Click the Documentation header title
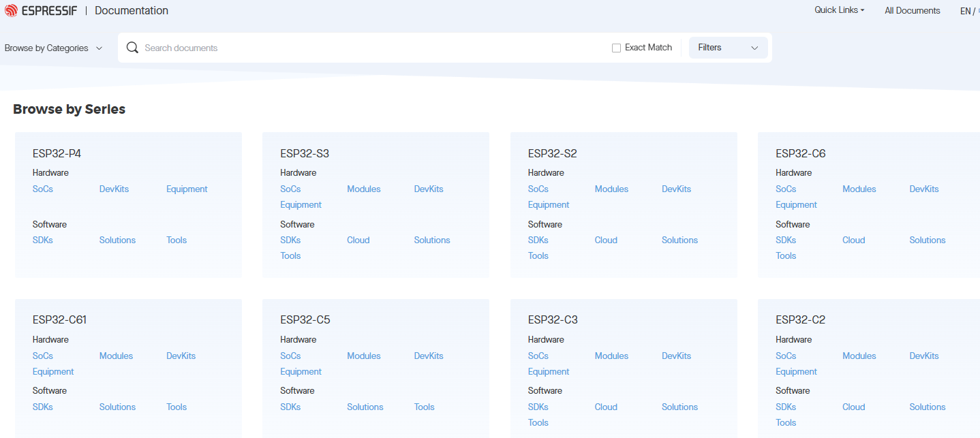This screenshot has width=980, height=438. 132,10
